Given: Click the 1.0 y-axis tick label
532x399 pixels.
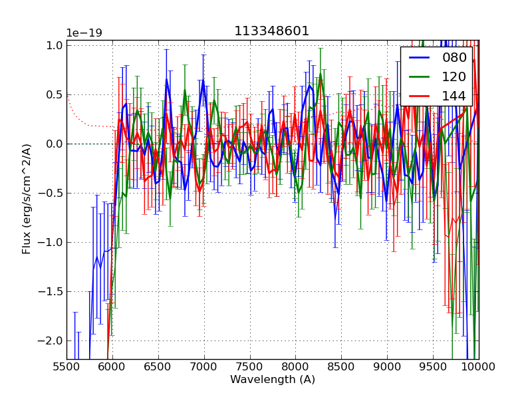Looking at the screenshot, I should [x=55, y=45].
